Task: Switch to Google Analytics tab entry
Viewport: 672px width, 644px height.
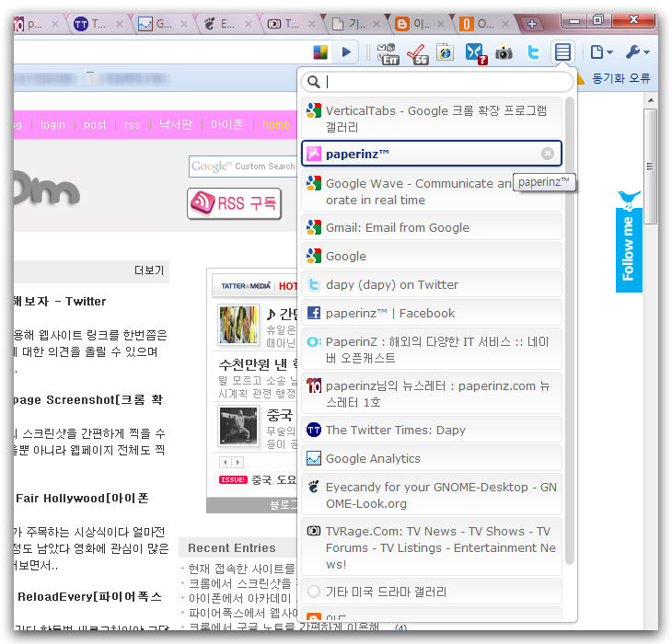Action: 432,458
